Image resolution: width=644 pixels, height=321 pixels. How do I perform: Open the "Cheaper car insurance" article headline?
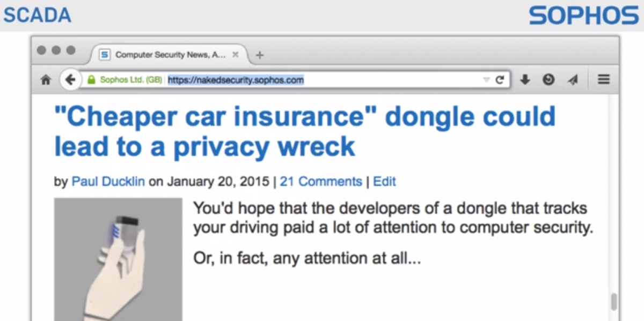tap(305, 131)
